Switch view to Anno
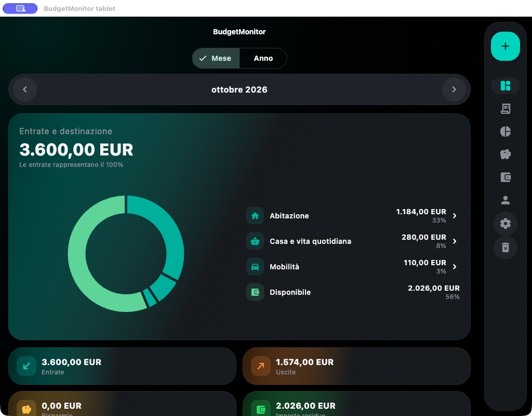Viewport: 532px width, 416px height. 263,58
